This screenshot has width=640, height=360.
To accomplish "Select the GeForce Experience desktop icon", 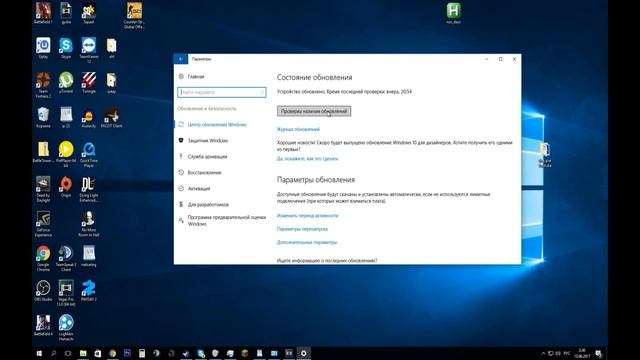I will coord(43,224).
